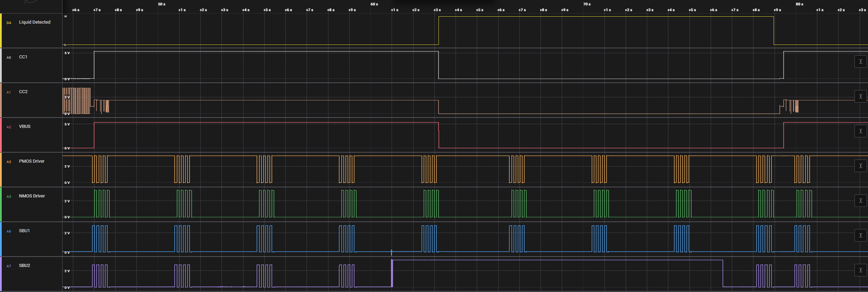Click the PMOS Driver vertical autoscale icon
The image size is (868, 292).
pos(860,166)
